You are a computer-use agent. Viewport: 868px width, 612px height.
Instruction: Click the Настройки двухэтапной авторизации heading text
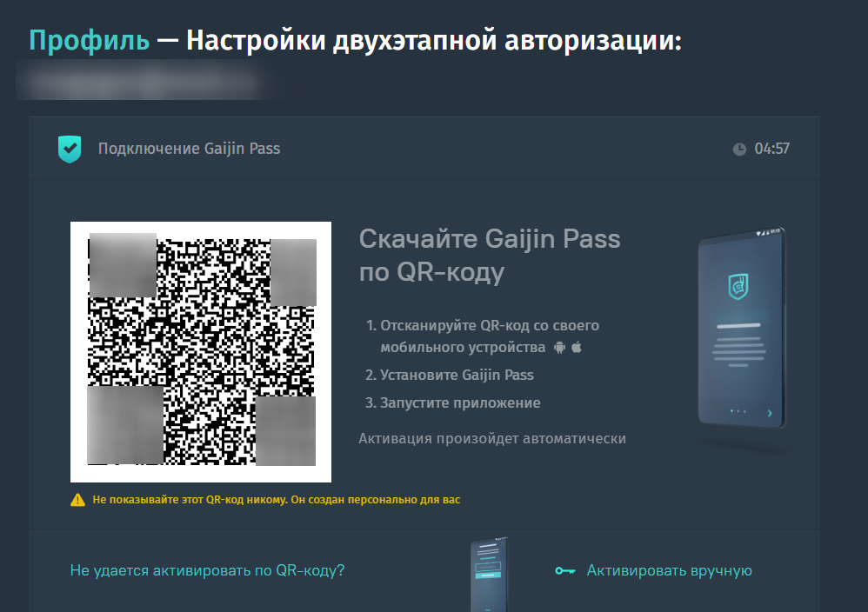[x=433, y=40]
